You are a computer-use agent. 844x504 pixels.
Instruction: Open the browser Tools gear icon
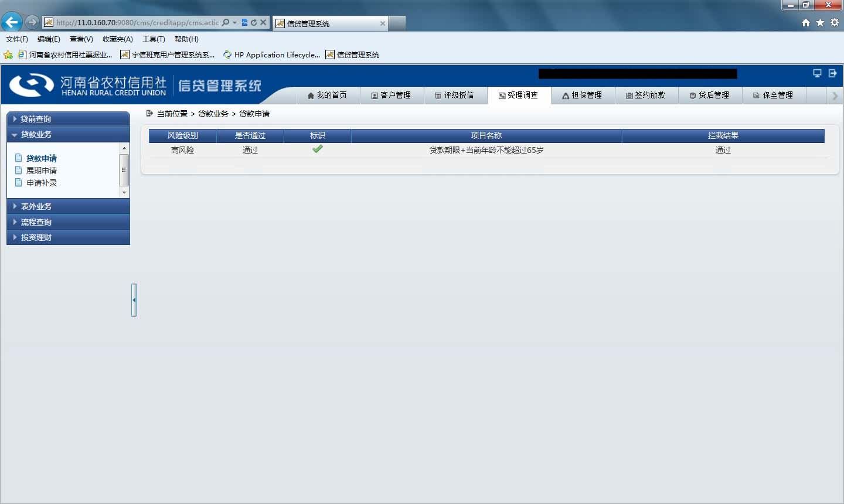pos(835,22)
